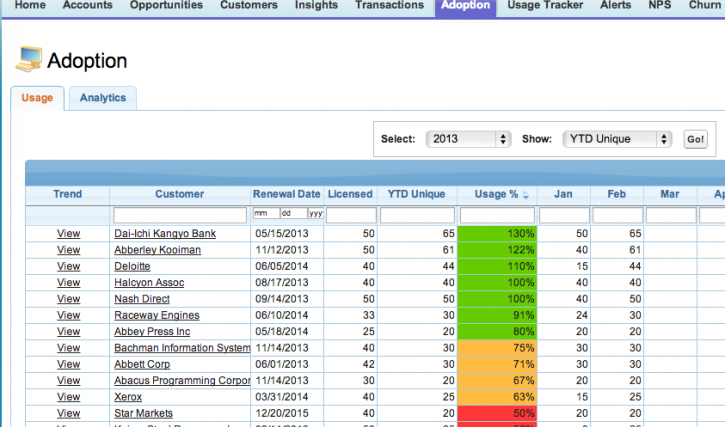This screenshot has height=427, width=725.
Task: Open the Nash Direct customer link
Action: point(142,299)
